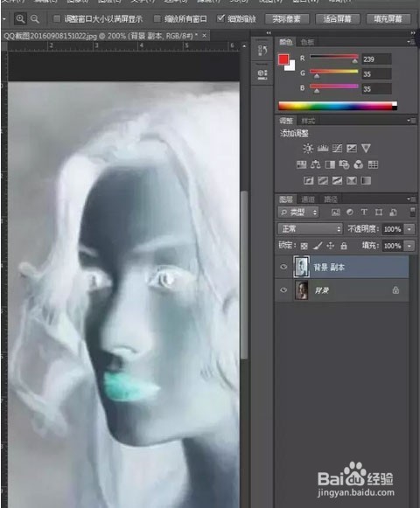This screenshot has height=508, width=420.
Task: Hide the 背景 layer via eye icon
Action: click(283, 290)
